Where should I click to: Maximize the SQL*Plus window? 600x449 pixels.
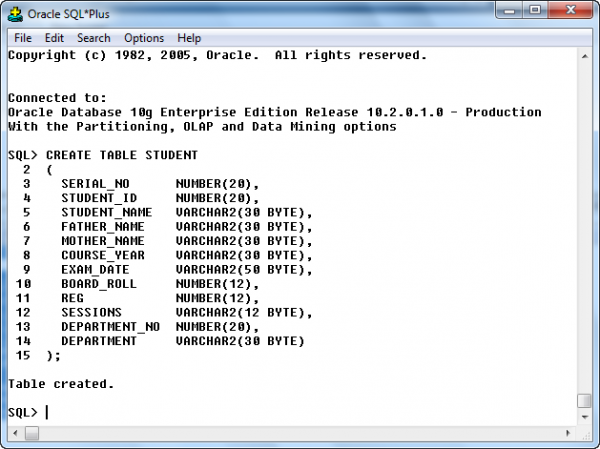coord(535,10)
